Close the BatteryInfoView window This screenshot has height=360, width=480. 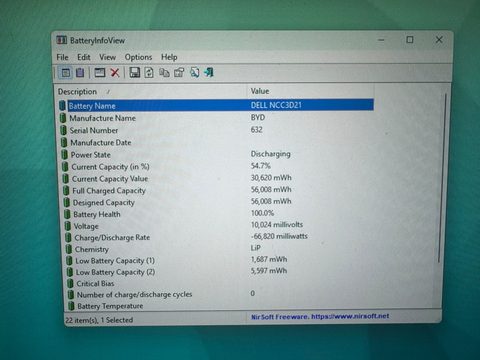pos(439,40)
